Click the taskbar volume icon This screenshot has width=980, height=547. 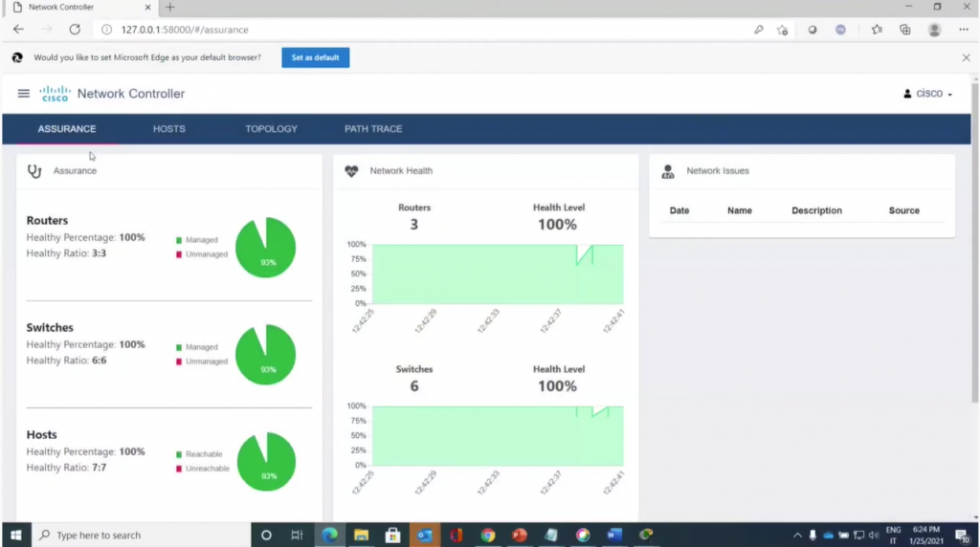(874, 536)
